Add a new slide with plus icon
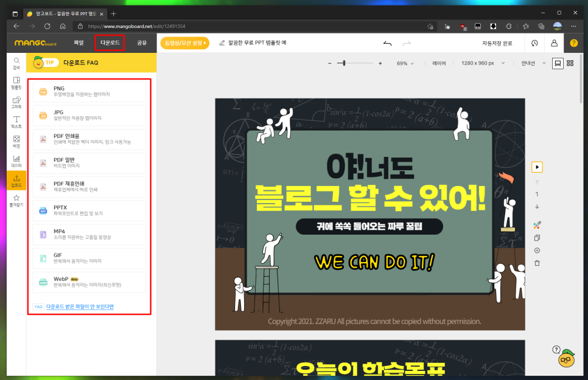This screenshot has height=380, width=588. click(537, 250)
